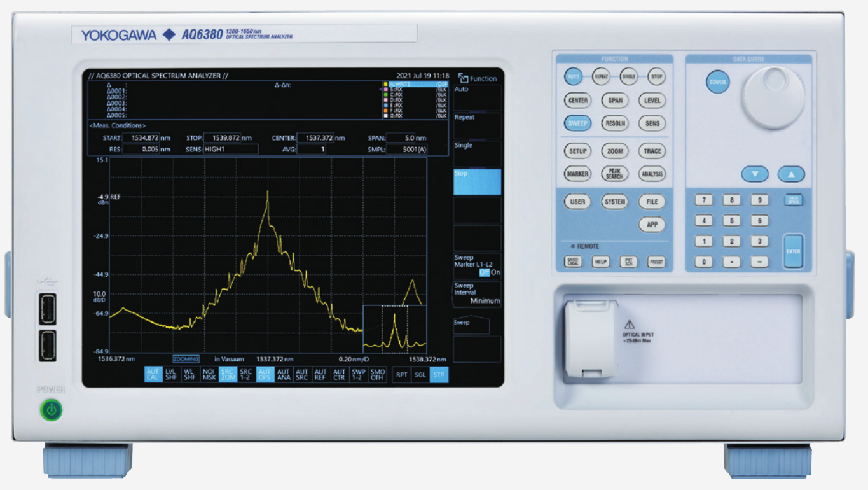The width and height of the screenshot is (868, 490).
Task: Tap the Function menu icon
Action: pyautogui.click(x=463, y=78)
